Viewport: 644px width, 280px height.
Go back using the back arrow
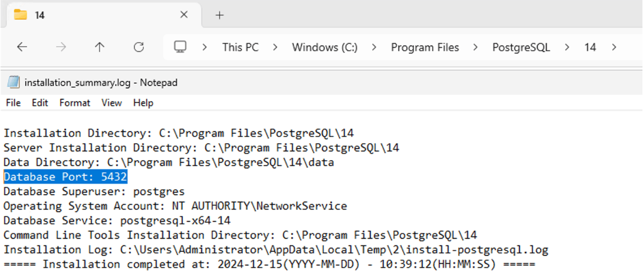22,47
